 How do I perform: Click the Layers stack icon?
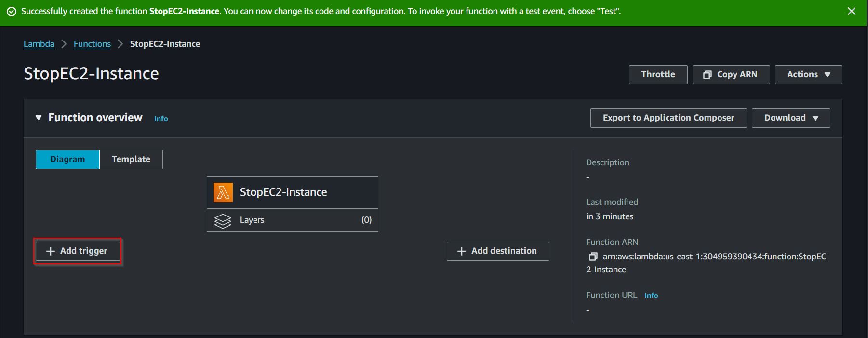click(x=223, y=221)
